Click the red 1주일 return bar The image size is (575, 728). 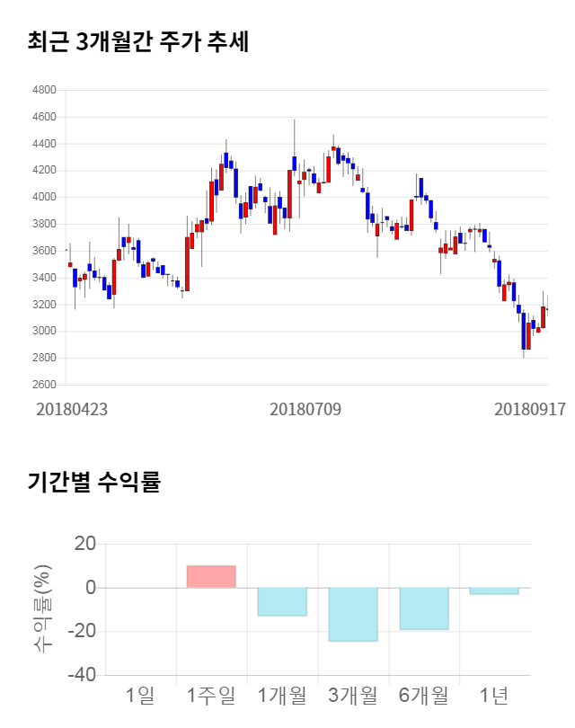pyautogui.click(x=211, y=576)
